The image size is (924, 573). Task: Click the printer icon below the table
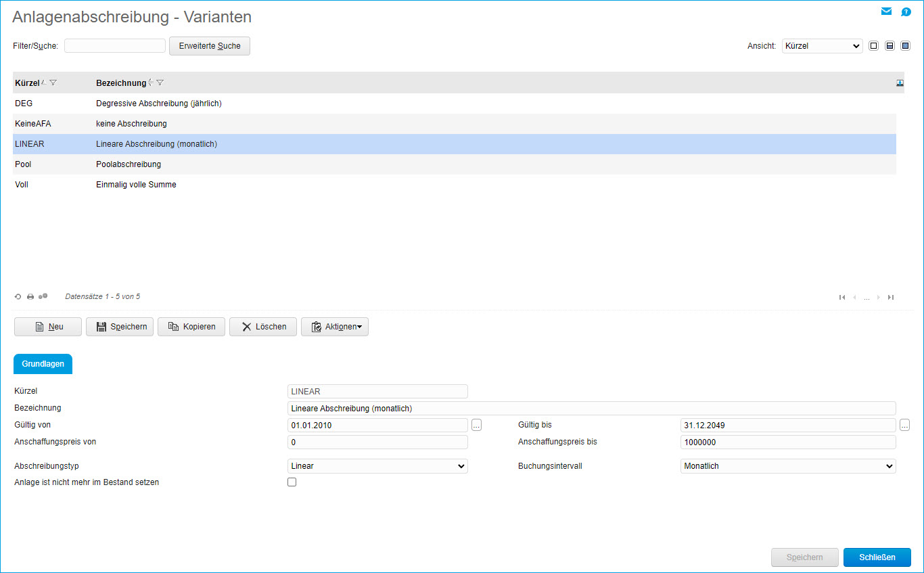[x=30, y=296]
